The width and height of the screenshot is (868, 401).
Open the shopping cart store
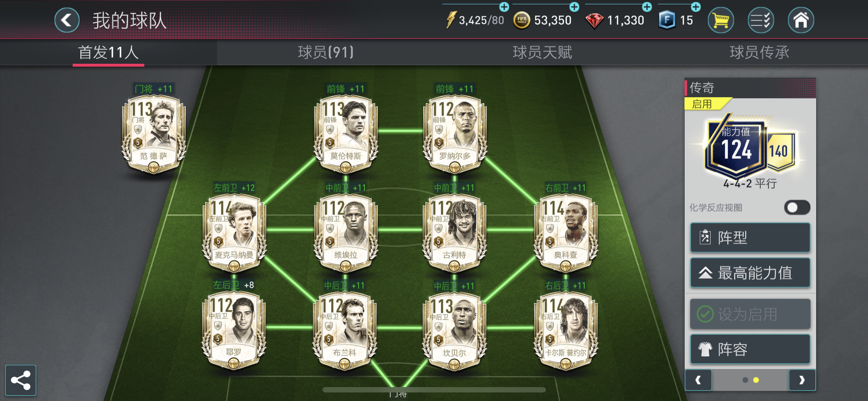(720, 20)
